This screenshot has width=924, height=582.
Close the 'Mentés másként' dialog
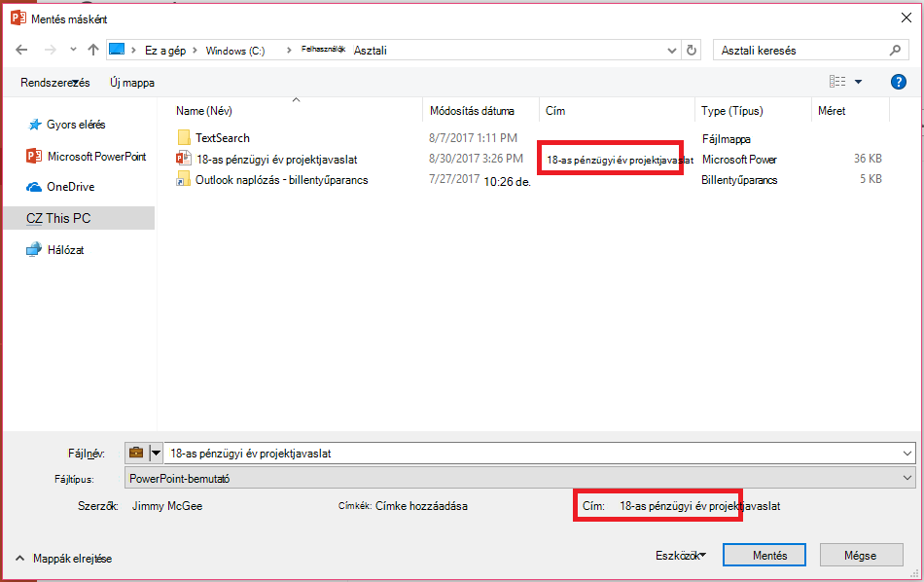pos(906,18)
